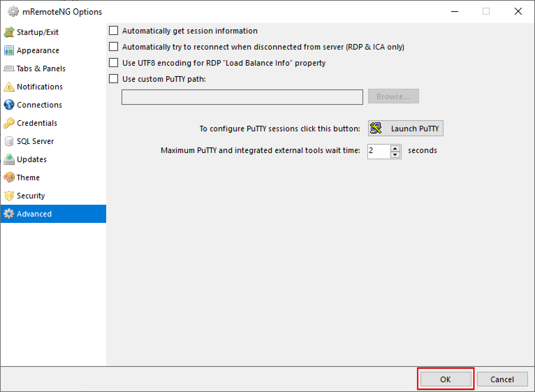The height and width of the screenshot is (392, 535).
Task: Click the wait time seconds value field
Action: tap(379, 151)
